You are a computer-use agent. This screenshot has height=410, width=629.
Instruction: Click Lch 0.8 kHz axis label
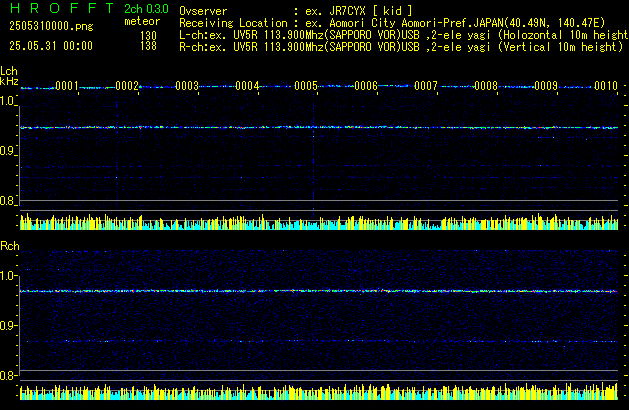click(x=7, y=201)
